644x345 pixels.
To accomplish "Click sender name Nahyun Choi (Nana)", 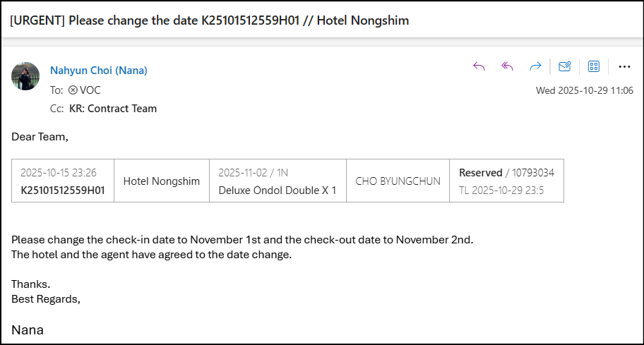I will (99, 71).
